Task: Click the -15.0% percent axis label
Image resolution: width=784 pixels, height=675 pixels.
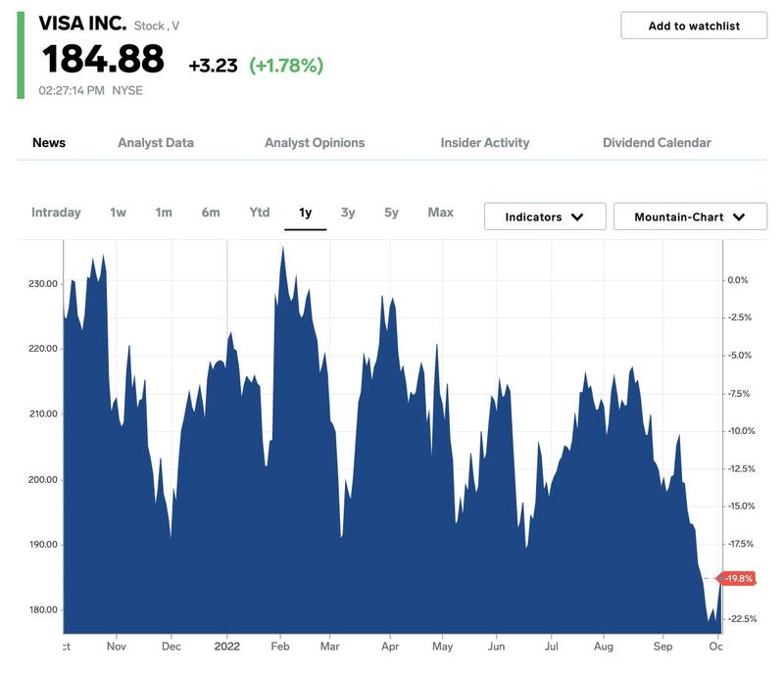Action: click(x=741, y=506)
